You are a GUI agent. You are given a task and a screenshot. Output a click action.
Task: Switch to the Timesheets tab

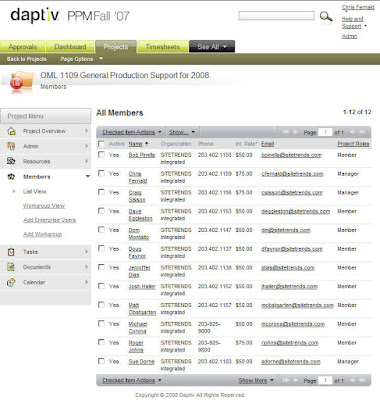pos(163,47)
